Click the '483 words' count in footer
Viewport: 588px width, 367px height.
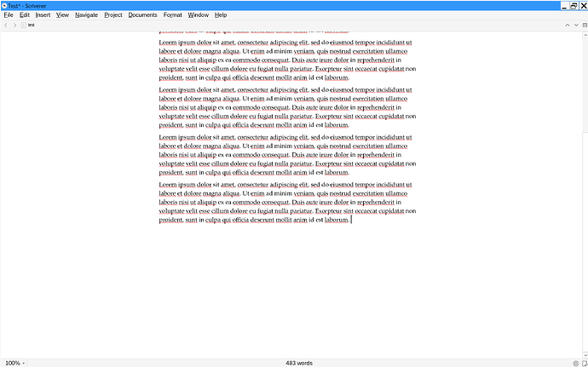click(299, 363)
